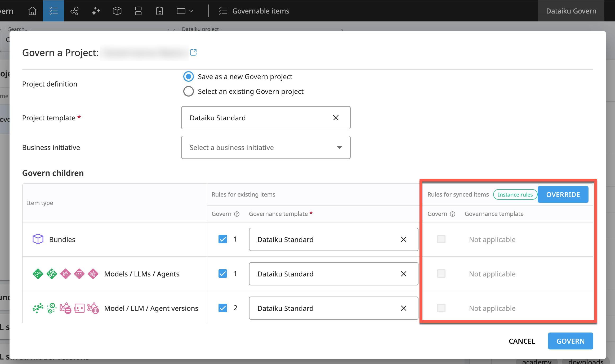Click the Instance rules badge
This screenshot has width=615, height=364.
click(x=515, y=195)
